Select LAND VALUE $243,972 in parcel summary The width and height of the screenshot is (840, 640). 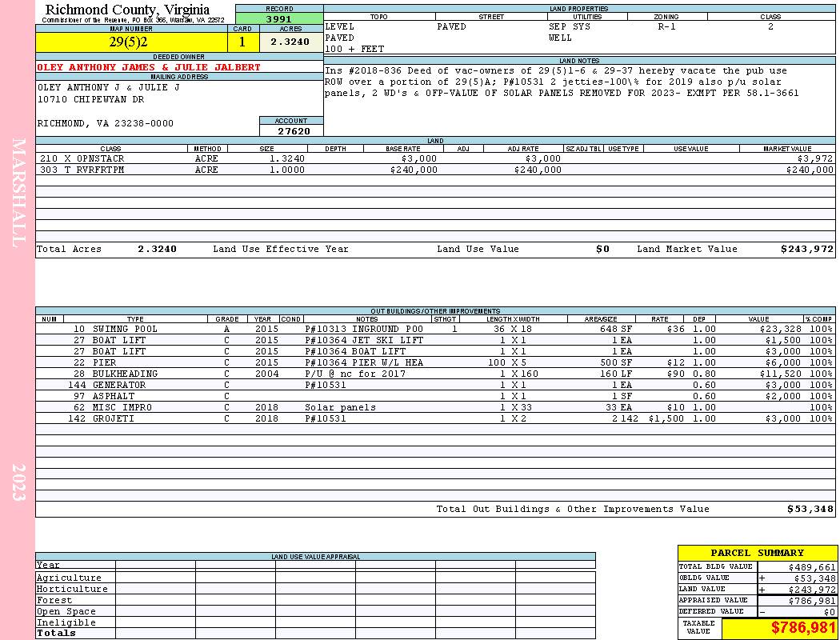point(812,590)
